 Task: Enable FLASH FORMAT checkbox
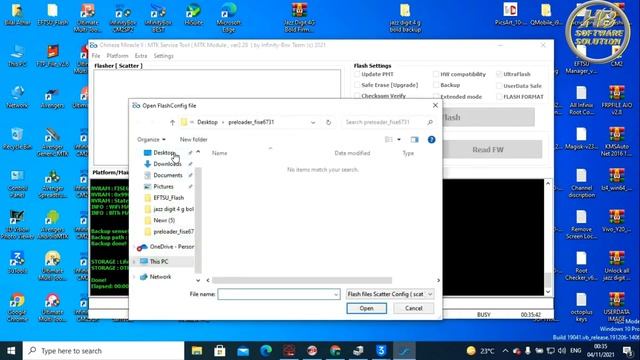pyautogui.click(x=499, y=97)
